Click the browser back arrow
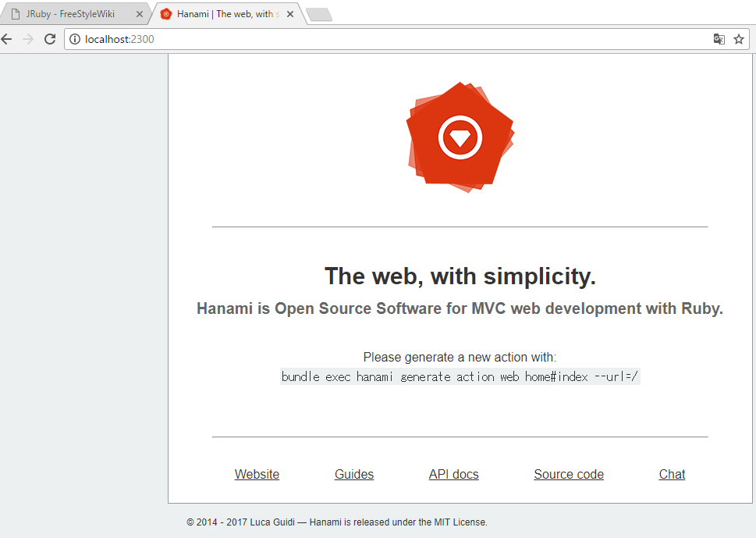The height and width of the screenshot is (538, 756). tap(7, 39)
